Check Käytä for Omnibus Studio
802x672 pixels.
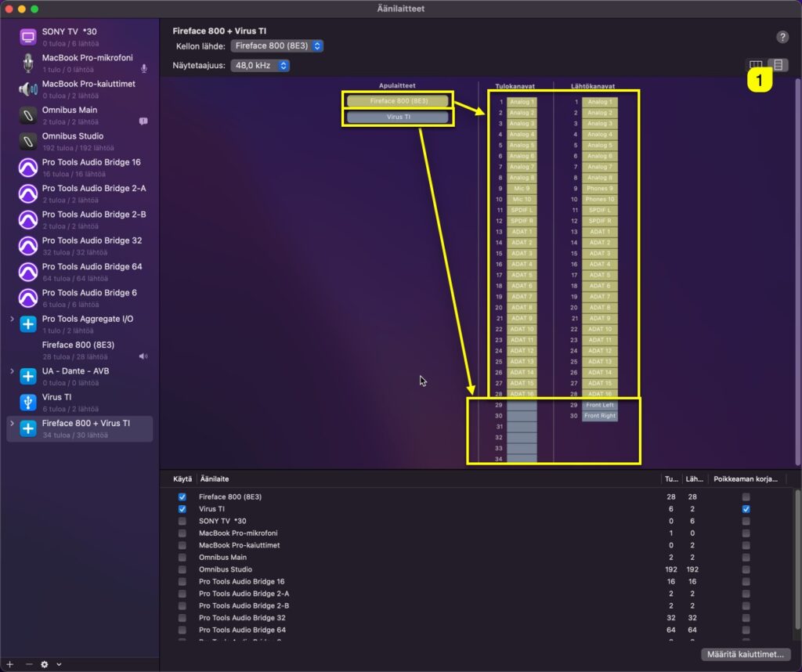pyautogui.click(x=183, y=569)
